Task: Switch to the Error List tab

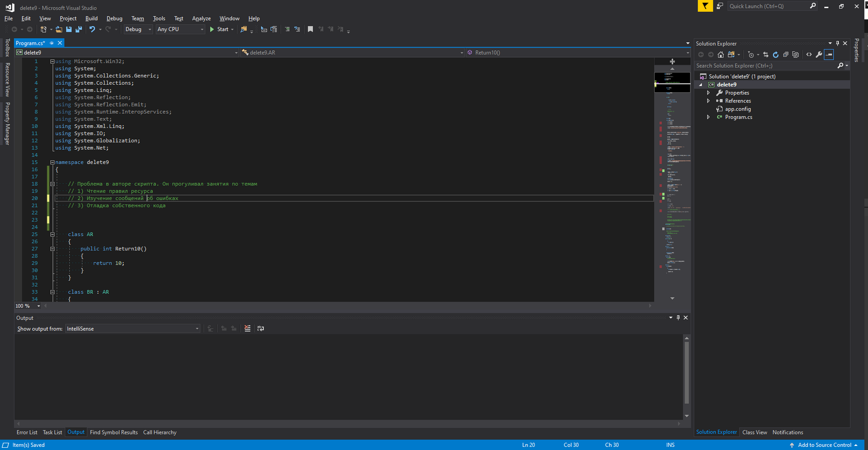Action: (x=27, y=433)
